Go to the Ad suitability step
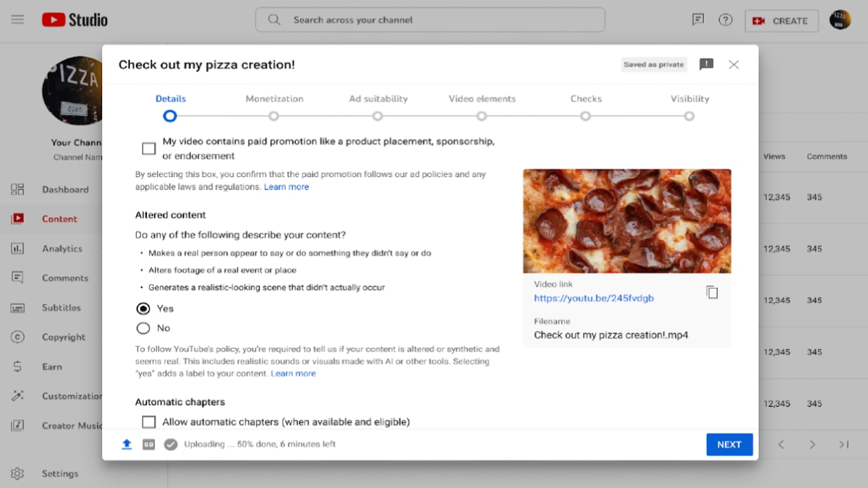Viewport: 868px width, 488px height. tap(378, 116)
